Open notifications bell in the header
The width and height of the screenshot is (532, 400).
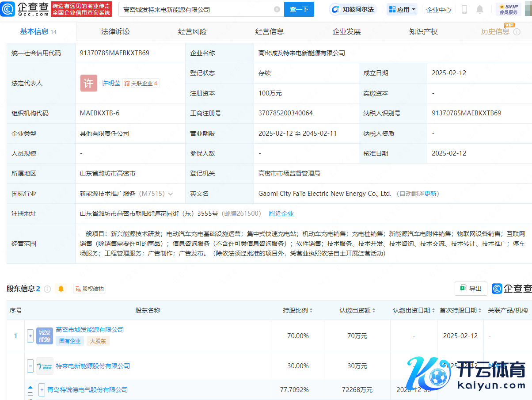[480, 9]
